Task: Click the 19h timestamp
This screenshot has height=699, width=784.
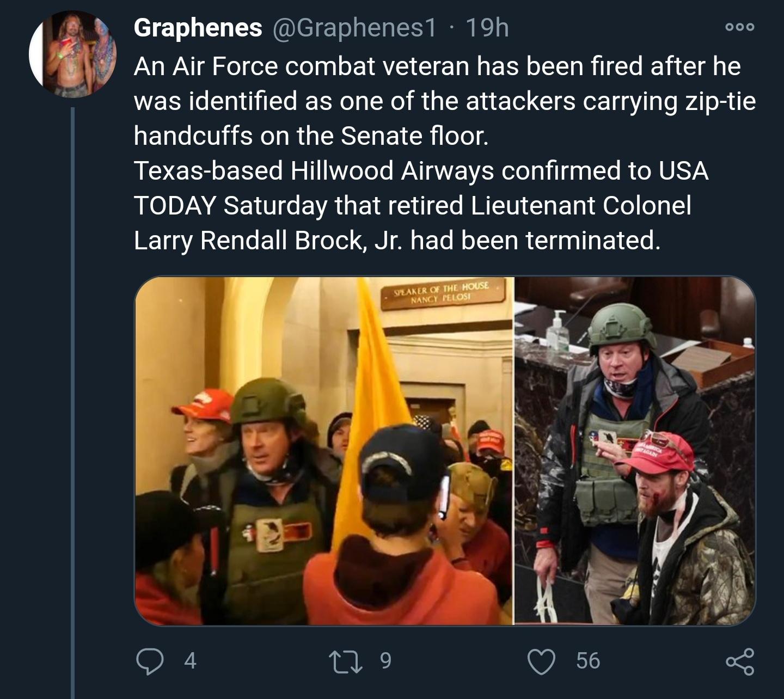Action: pyautogui.click(x=487, y=27)
